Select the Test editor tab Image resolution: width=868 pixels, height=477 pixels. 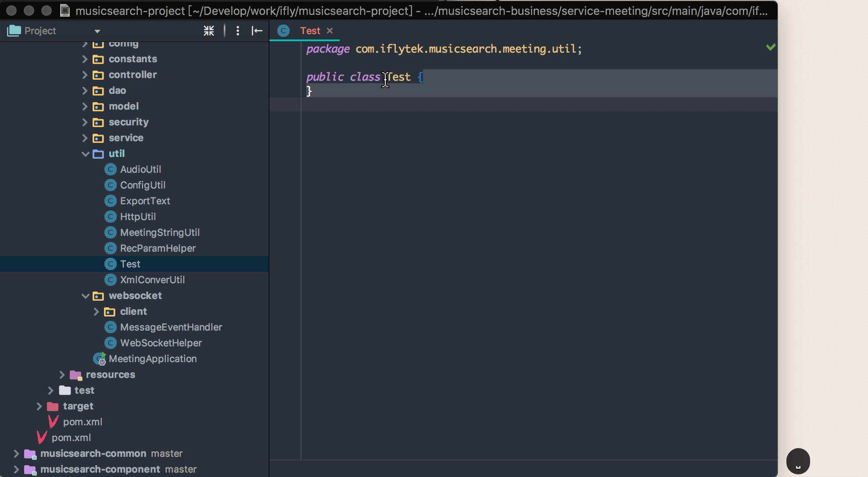coord(310,31)
